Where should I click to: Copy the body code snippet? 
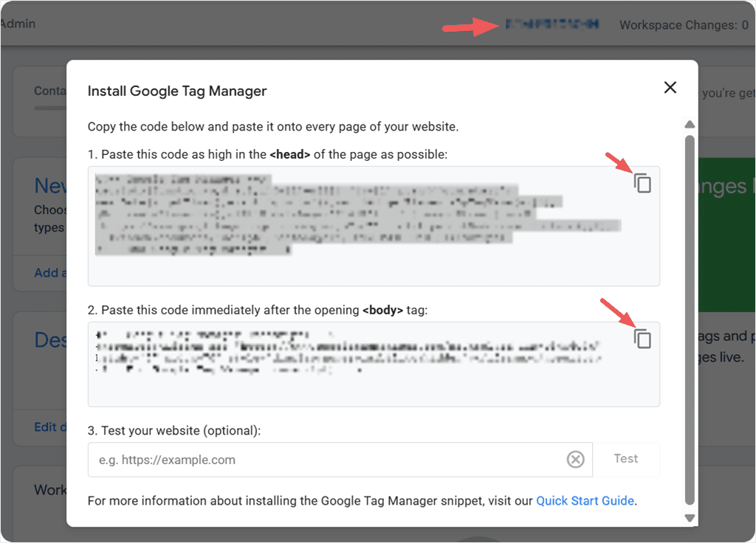(642, 339)
